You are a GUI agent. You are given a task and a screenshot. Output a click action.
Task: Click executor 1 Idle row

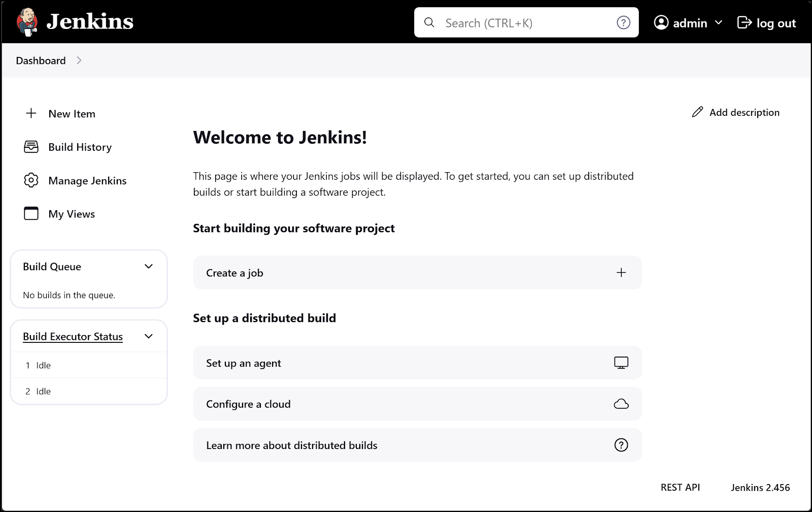pyautogui.click(x=89, y=365)
